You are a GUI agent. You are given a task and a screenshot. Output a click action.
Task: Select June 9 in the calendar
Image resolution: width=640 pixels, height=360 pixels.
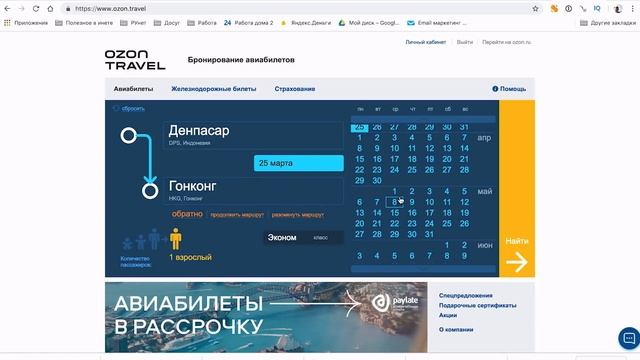coord(464,256)
